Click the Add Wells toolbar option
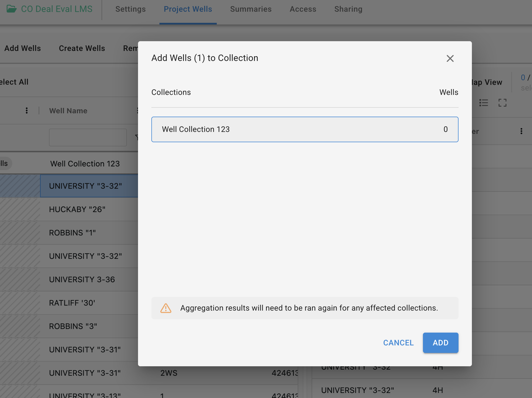 coord(23,48)
